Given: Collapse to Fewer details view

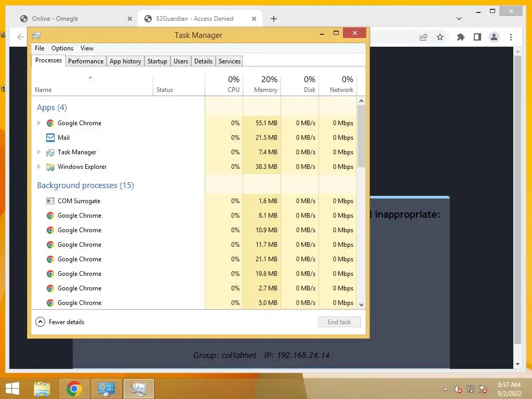Looking at the screenshot, I should (60, 322).
